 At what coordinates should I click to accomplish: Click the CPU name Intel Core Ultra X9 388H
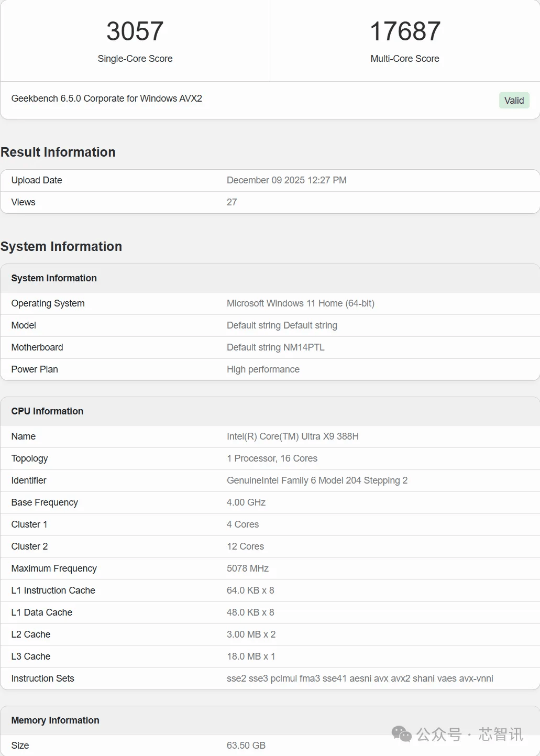click(292, 436)
